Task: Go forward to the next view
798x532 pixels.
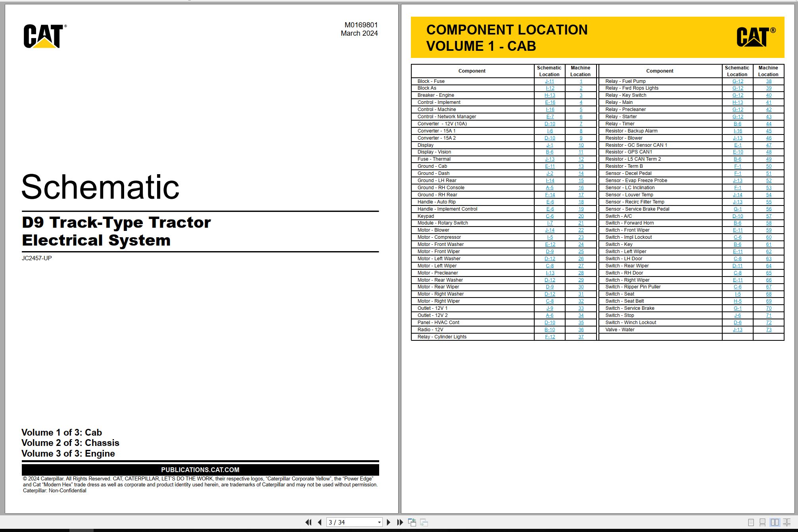Action: coord(424,522)
